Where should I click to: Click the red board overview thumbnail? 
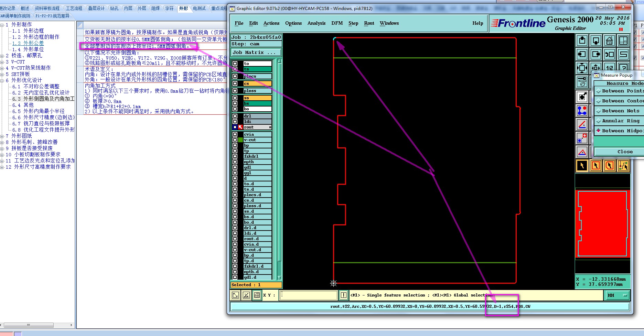603,224
